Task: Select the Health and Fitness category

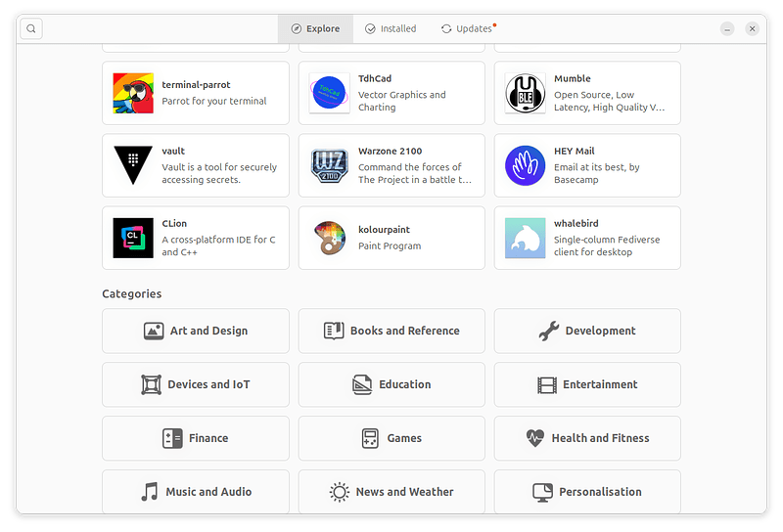Action: 587,438
